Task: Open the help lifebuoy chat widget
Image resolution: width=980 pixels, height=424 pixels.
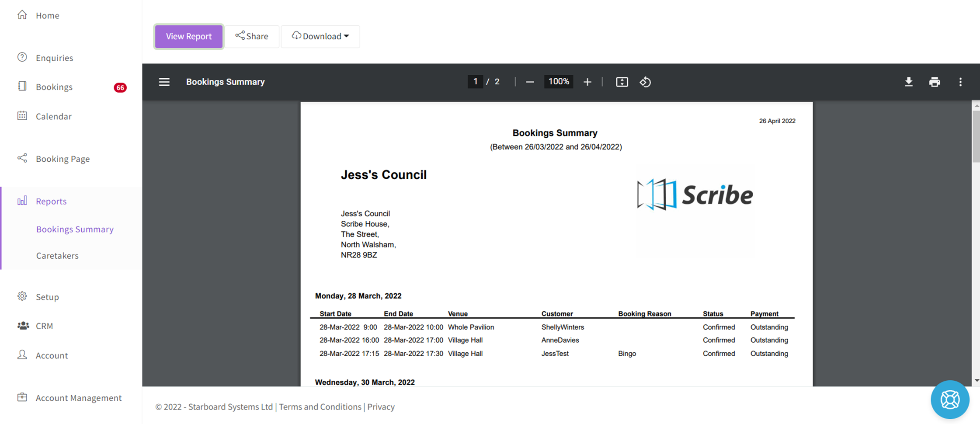Action: 950,400
